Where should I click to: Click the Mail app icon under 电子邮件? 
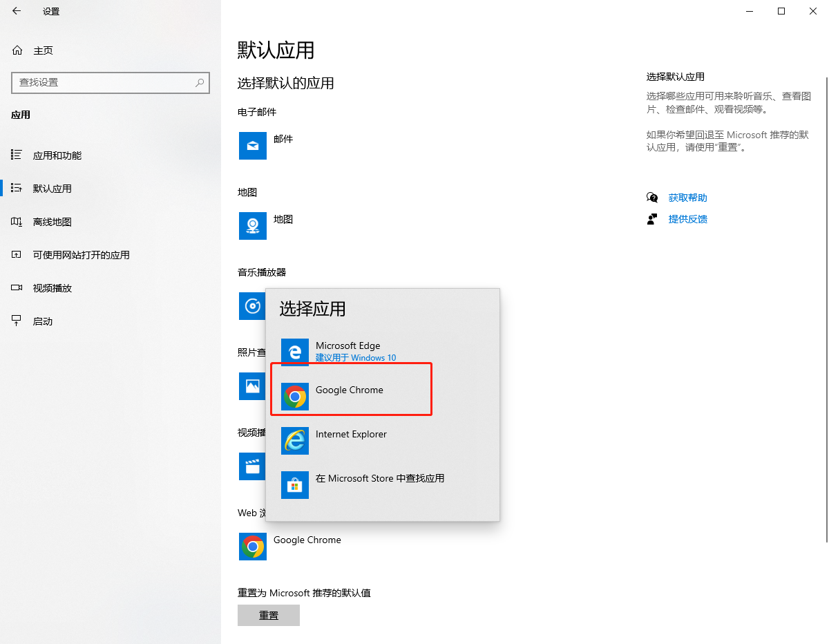tap(253, 145)
